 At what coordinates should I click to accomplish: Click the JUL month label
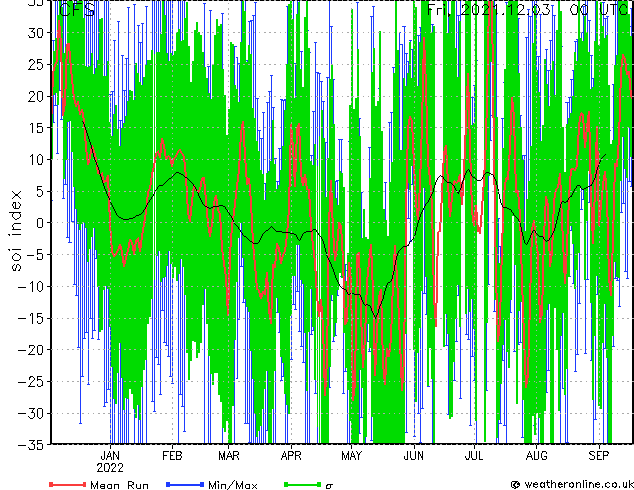[x=474, y=456]
